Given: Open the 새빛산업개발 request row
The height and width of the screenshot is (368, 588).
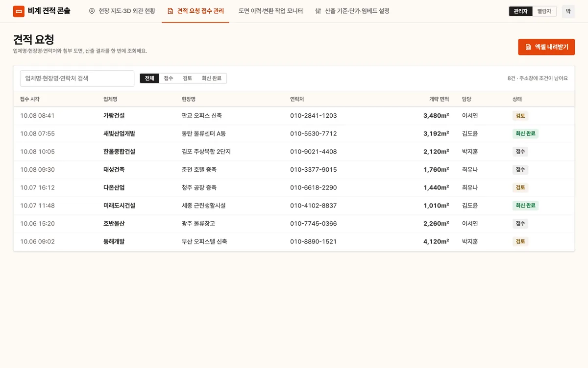Looking at the screenshot, I should 294,133.
